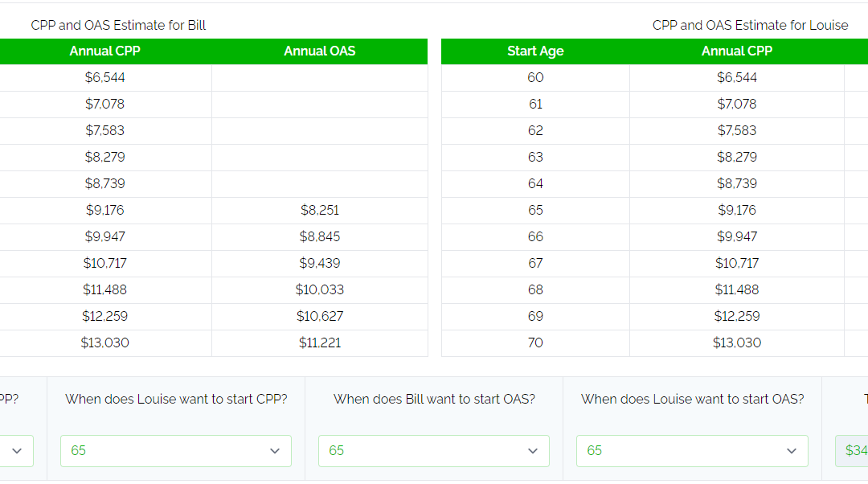Click 'CPP and OAS Estimate for Louise' heading
This screenshot has width=868, height=484.
pos(750,26)
